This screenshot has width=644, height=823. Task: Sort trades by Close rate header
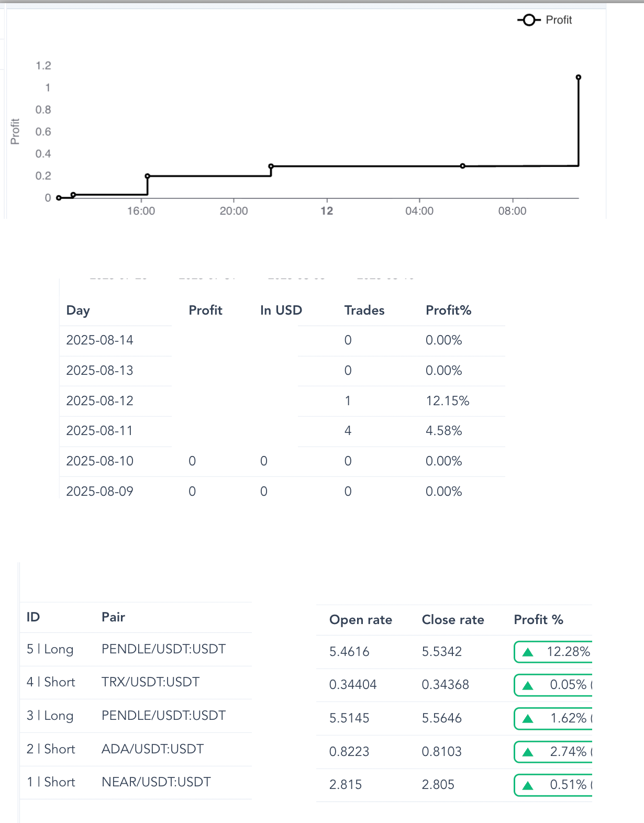453,620
